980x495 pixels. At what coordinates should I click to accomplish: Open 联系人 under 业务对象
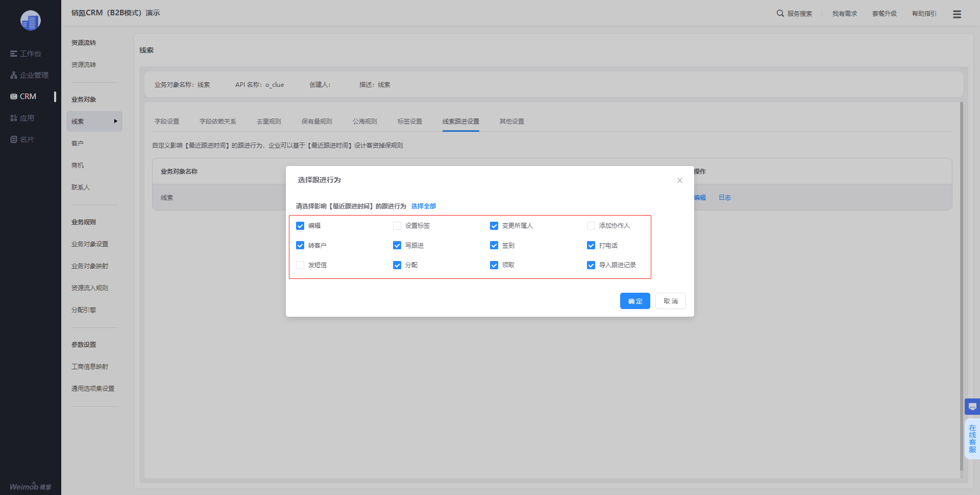81,187
